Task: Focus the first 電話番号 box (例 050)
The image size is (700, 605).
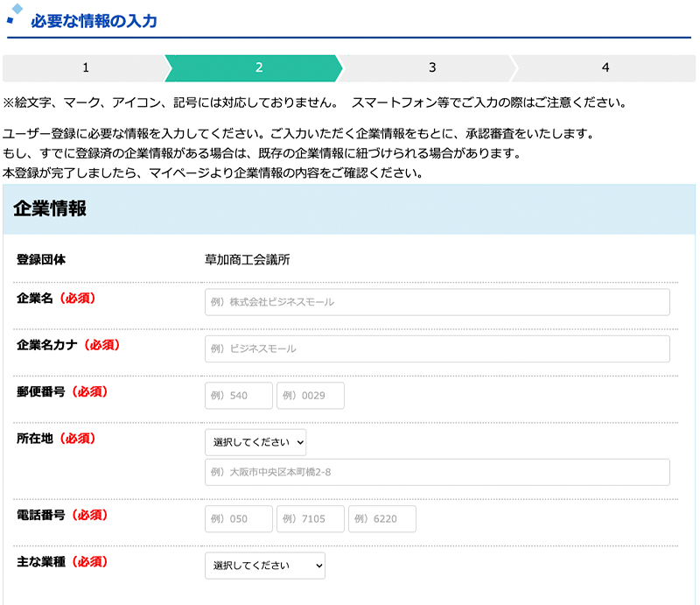Action: click(239, 518)
